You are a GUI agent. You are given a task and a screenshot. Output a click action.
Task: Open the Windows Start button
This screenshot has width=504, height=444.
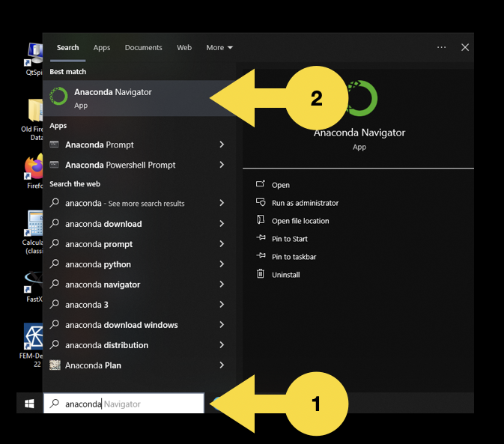[29, 404]
